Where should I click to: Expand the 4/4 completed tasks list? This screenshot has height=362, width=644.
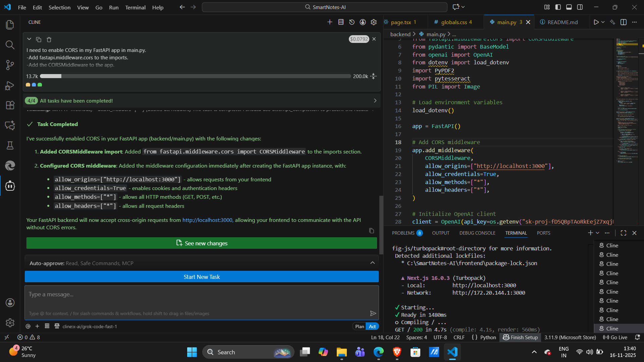click(375, 101)
